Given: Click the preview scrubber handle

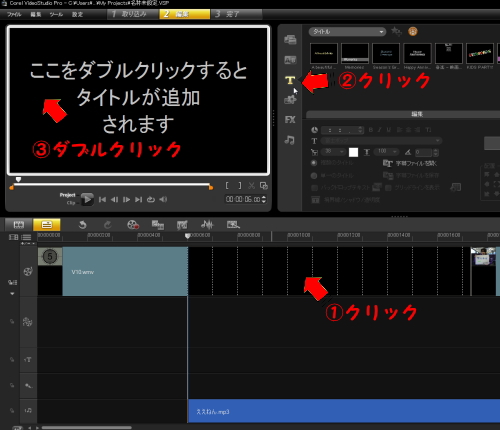Looking at the screenshot, I should coord(18,180).
